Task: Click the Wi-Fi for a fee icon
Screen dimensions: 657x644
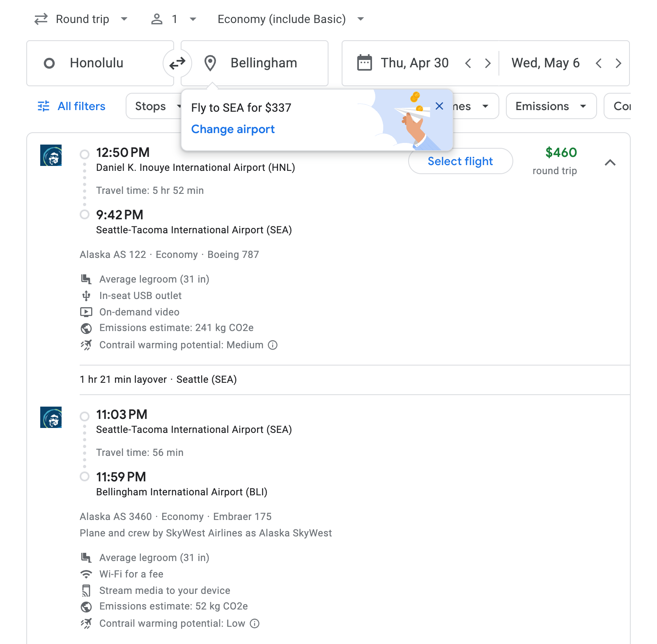Action: point(86,574)
